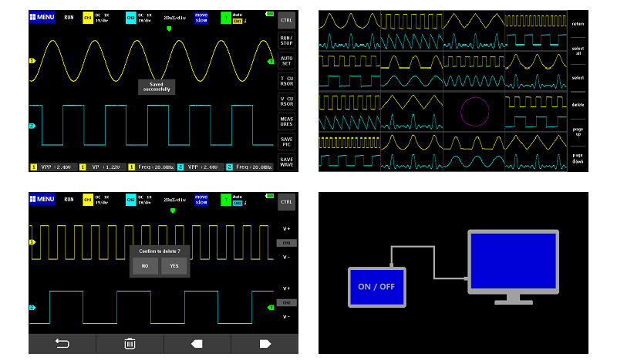Click V+ to raise CH1 position
This screenshot has width=617, height=364.
(x=286, y=228)
